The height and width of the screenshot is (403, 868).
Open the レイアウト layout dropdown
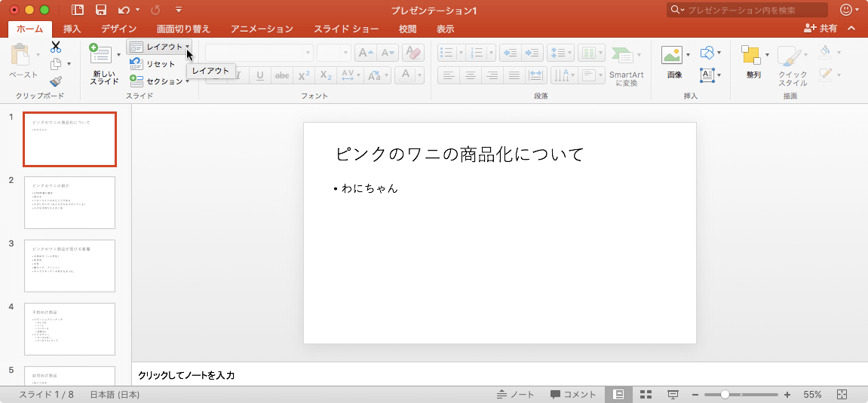pos(159,47)
